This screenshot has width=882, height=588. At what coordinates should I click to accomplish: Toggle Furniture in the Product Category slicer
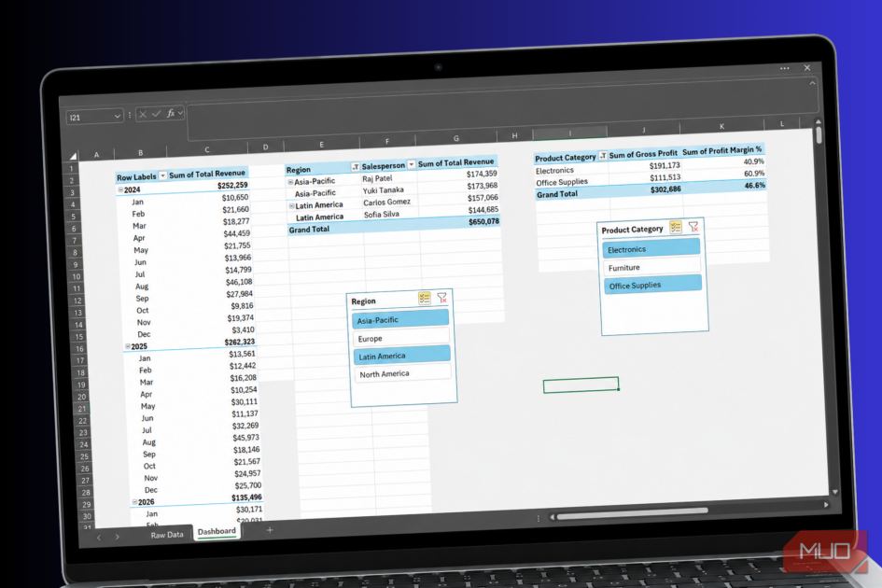pyautogui.click(x=652, y=267)
